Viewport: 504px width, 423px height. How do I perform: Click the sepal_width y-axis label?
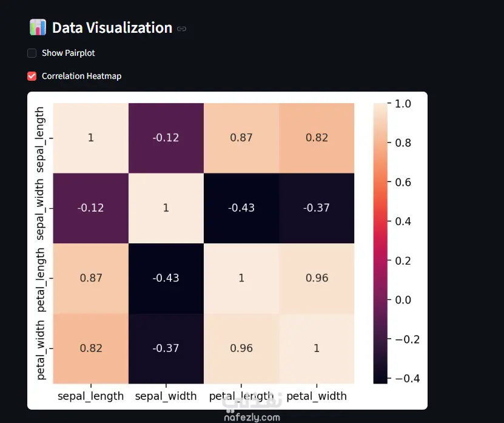pyautogui.click(x=39, y=209)
